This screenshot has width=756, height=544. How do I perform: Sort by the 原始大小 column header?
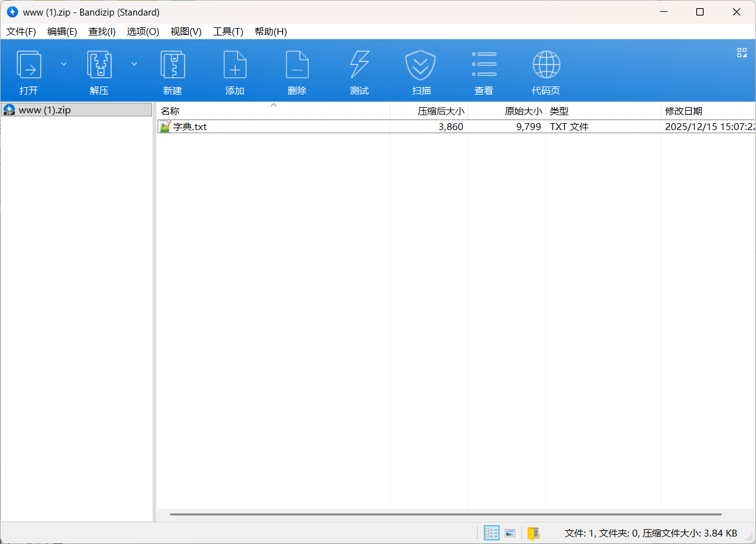(x=507, y=111)
